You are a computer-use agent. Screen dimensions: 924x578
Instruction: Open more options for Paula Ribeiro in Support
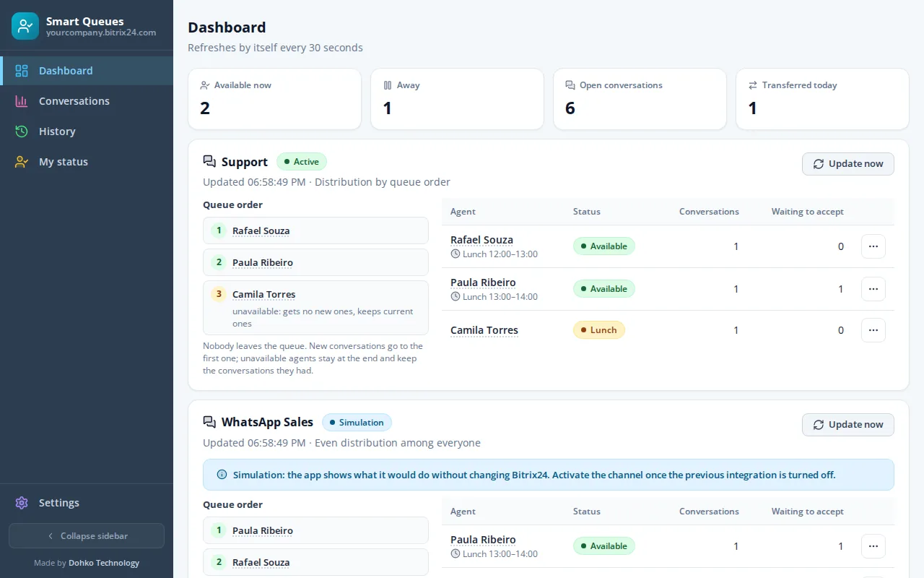tap(873, 289)
